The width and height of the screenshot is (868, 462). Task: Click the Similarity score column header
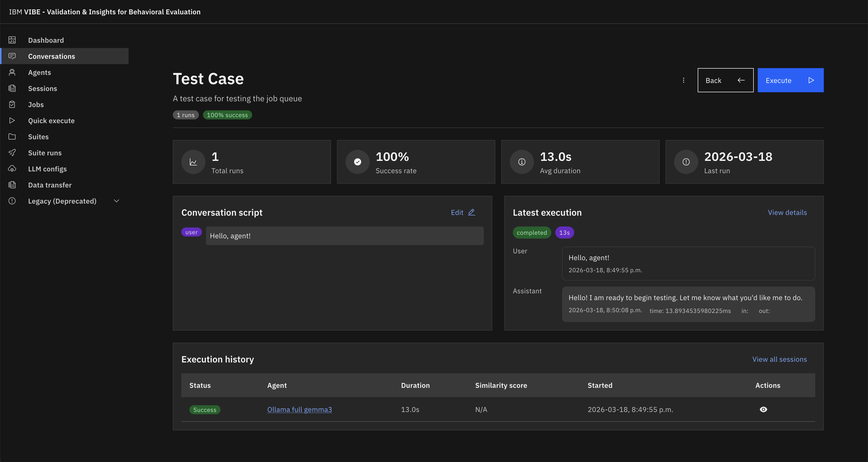(x=501, y=385)
